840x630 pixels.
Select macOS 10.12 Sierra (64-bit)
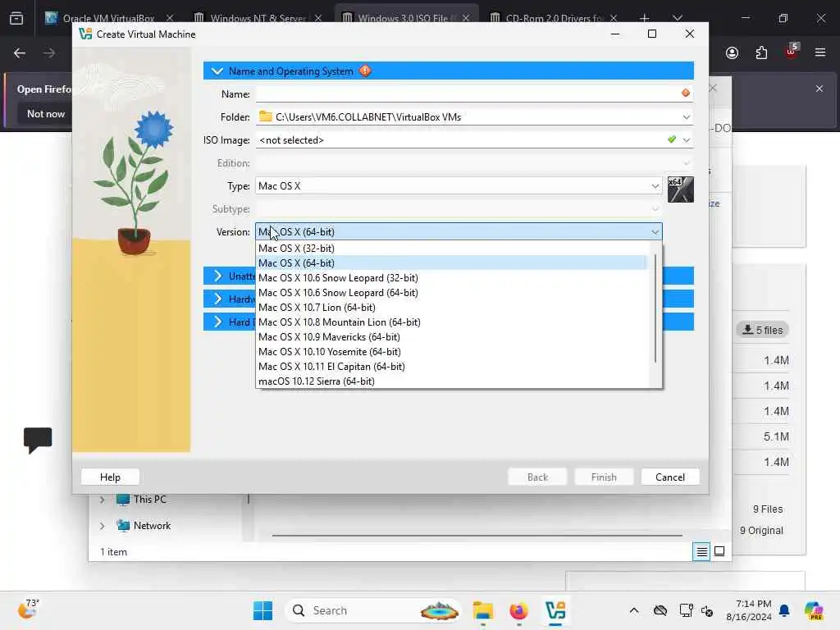click(x=453, y=381)
